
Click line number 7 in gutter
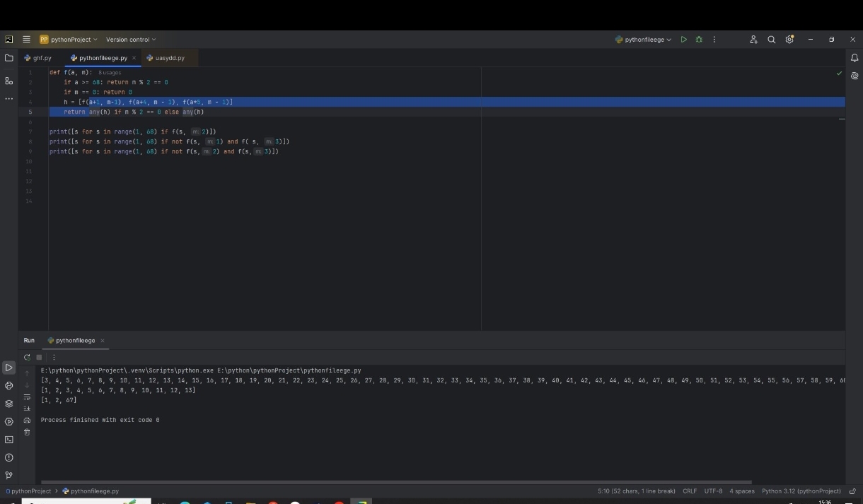[x=30, y=131]
